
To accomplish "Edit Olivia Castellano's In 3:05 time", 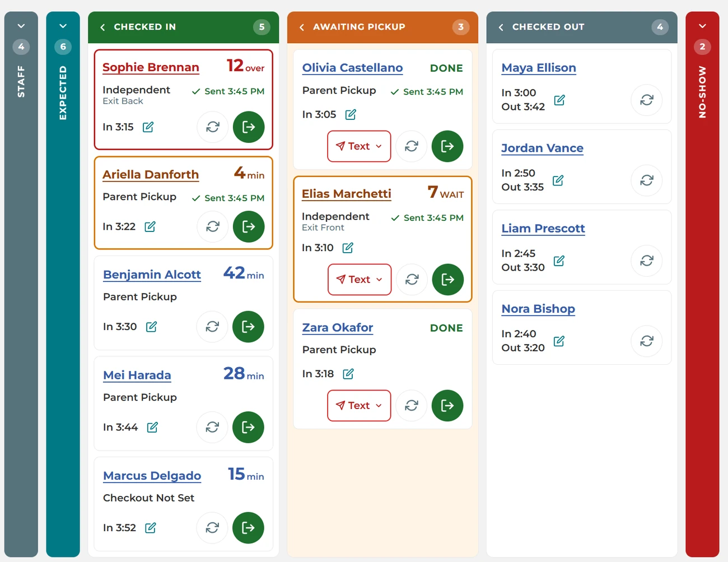I will [351, 114].
